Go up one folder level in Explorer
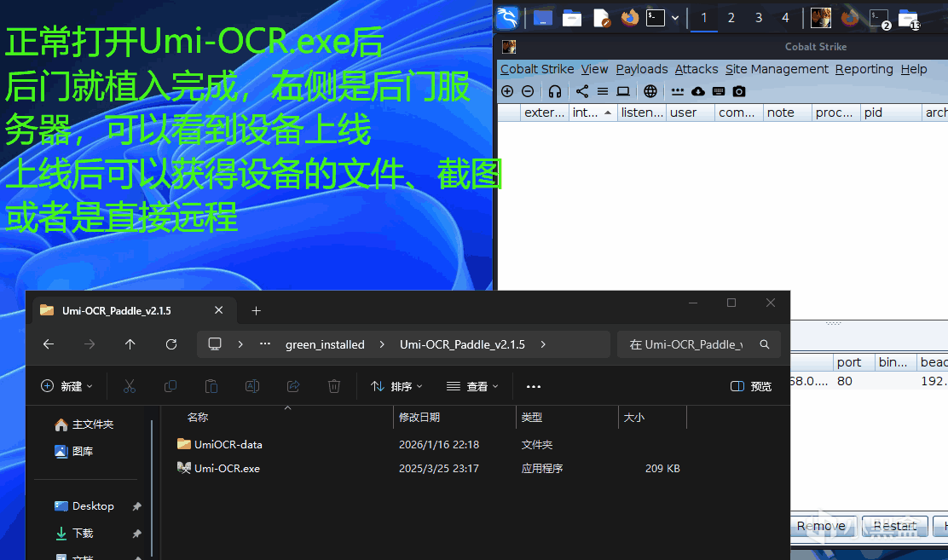This screenshot has width=948, height=560. (130, 344)
